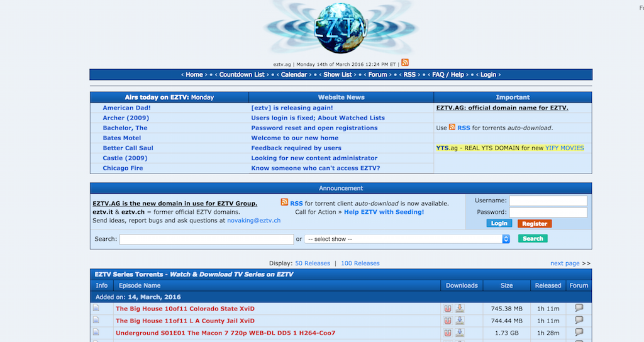Image resolution: width=644 pixels, height=342 pixels.
Task: Click download torrent icon for Big House 11of11
Action: click(x=460, y=320)
